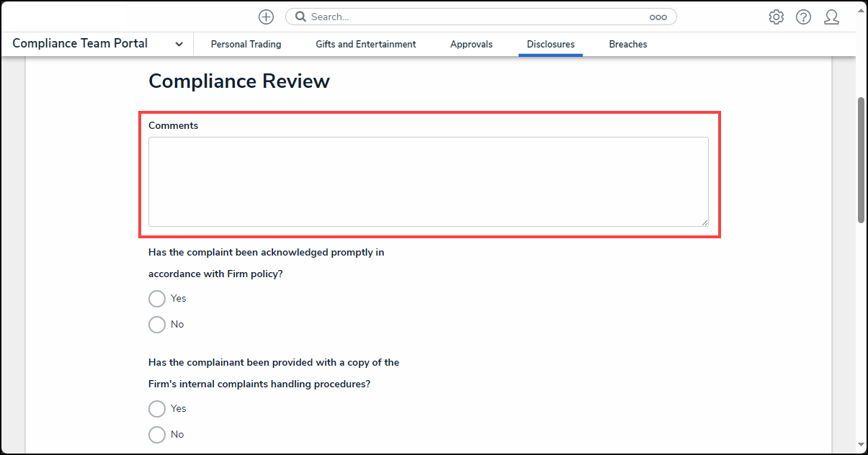Select Yes for complaint acknowledged promptly
The width and height of the screenshot is (868, 455).
point(157,299)
